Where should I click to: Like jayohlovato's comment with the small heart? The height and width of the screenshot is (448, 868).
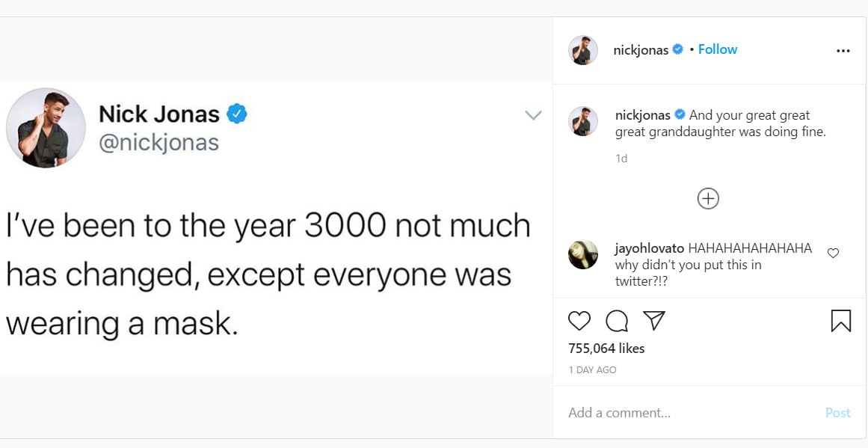[x=834, y=253]
